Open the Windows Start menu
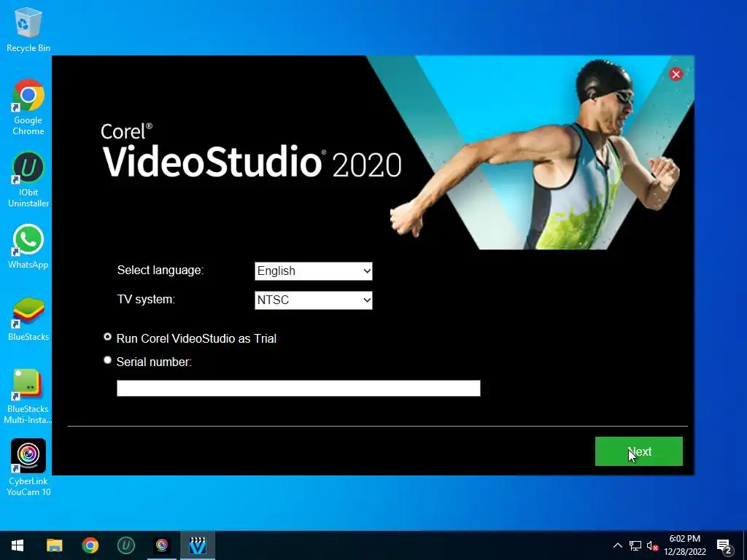This screenshot has height=560, width=747. (x=18, y=545)
